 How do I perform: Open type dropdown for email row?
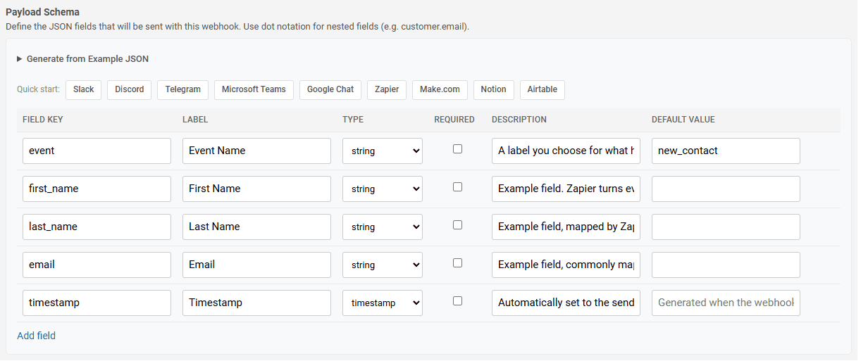(x=383, y=265)
